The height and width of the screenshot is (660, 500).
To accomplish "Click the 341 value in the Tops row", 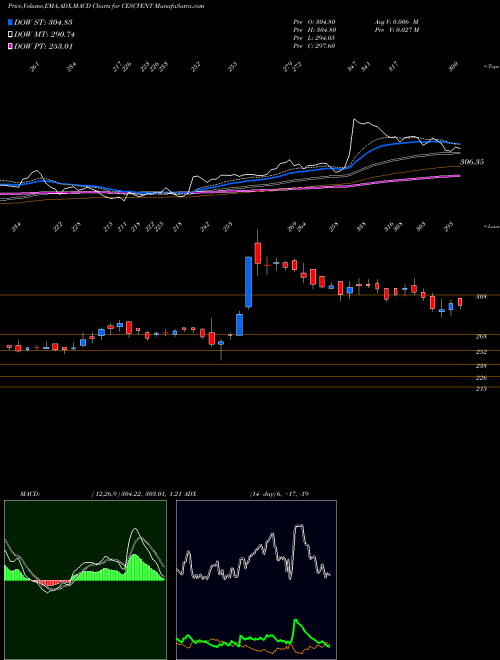I will pyautogui.click(x=366, y=67).
